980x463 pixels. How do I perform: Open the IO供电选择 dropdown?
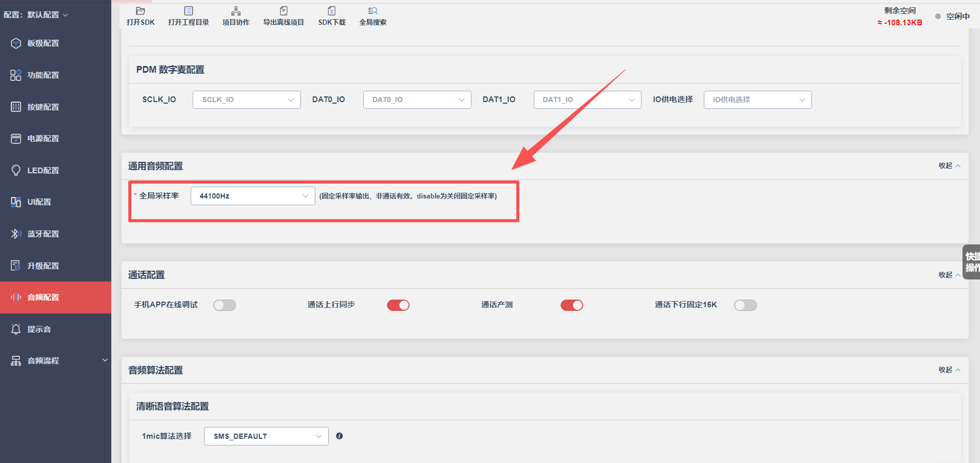pyautogui.click(x=758, y=100)
